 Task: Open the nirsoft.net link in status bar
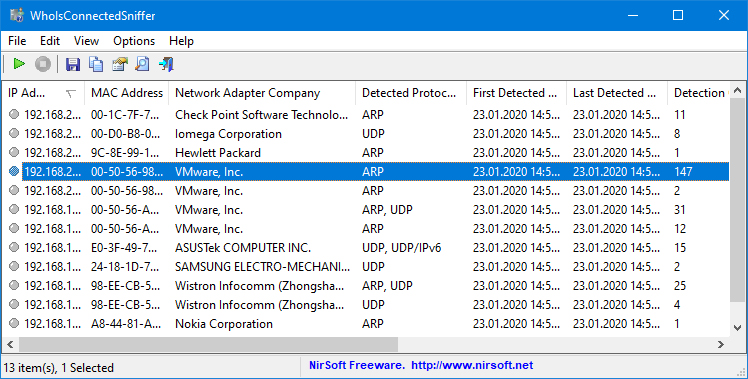472,366
